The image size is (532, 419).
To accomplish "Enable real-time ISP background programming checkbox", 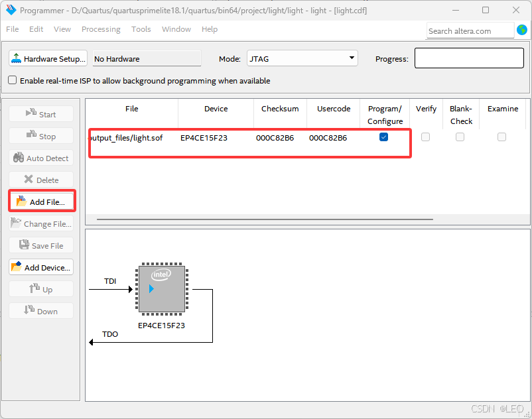I will pos(12,80).
